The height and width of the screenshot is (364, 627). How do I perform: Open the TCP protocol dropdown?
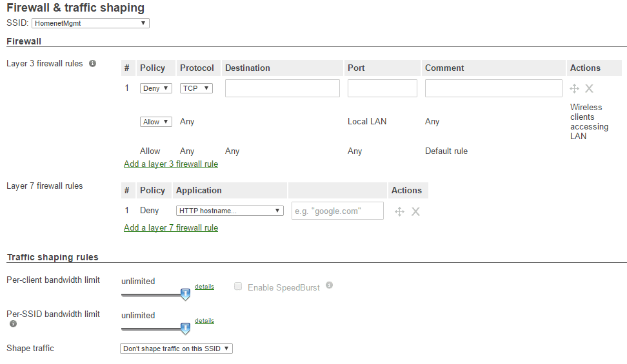point(195,88)
